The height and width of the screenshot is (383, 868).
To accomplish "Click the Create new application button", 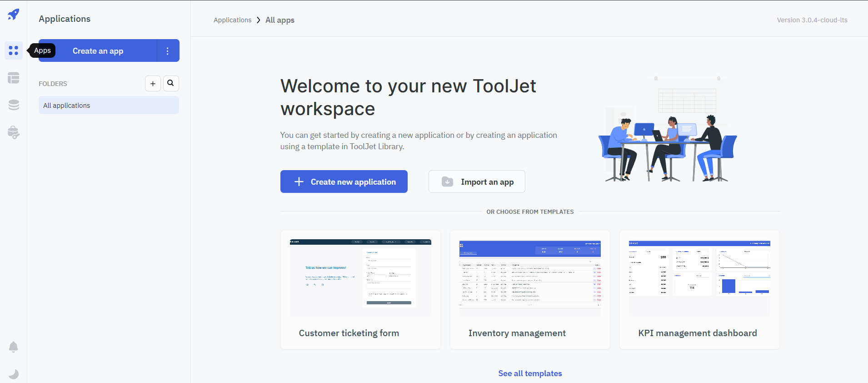I will click(x=344, y=182).
